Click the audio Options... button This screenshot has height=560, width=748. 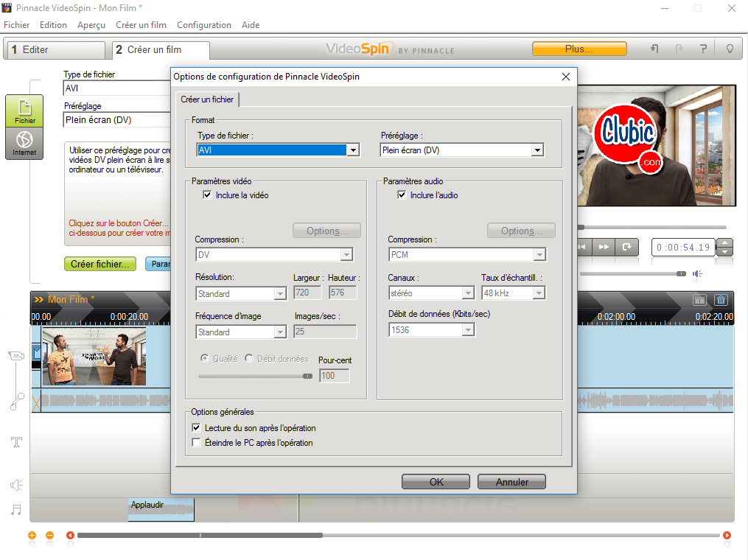pos(522,231)
